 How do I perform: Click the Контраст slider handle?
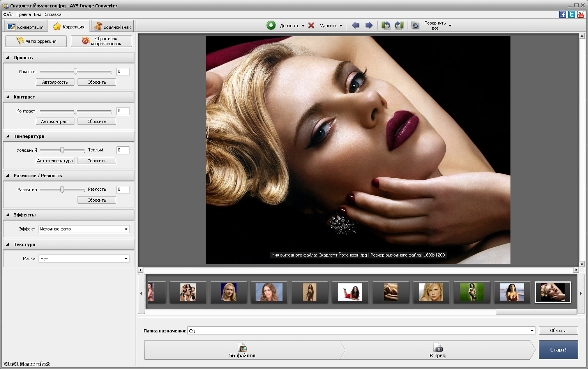pyautogui.click(x=75, y=111)
